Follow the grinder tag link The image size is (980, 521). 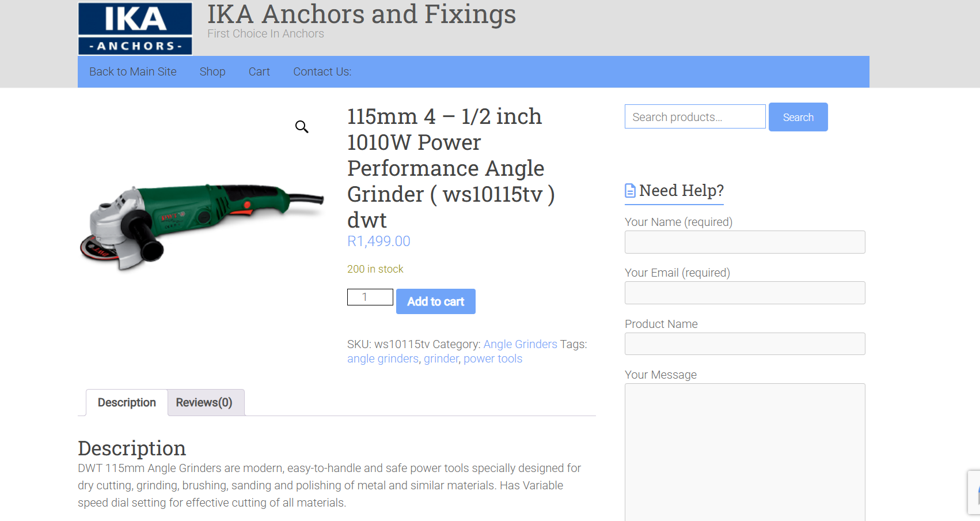click(x=442, y=358)
